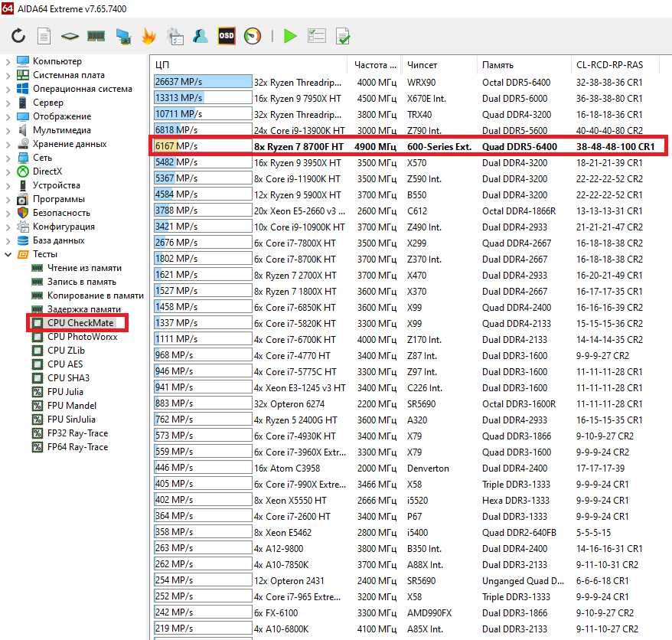Screen dimensions: 672x640
Task: Click the user account toolbar icon
Action: (x=200, y=36)
